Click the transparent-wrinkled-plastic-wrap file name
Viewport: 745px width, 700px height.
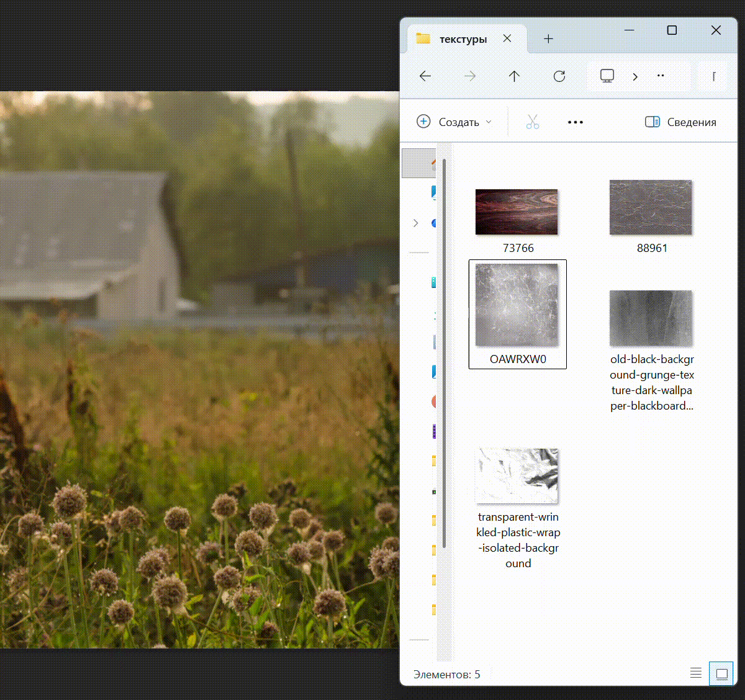[518, 540]
